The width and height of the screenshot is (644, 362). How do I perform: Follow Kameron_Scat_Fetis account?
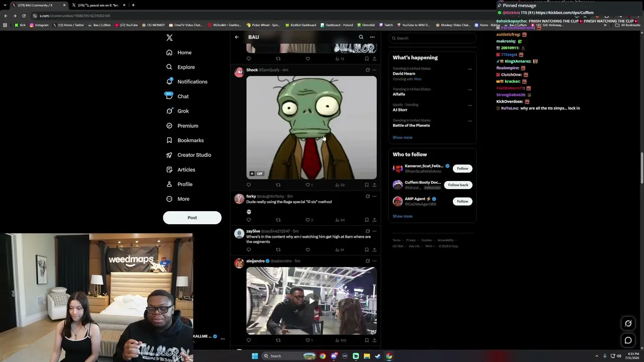tap(462, 168)
